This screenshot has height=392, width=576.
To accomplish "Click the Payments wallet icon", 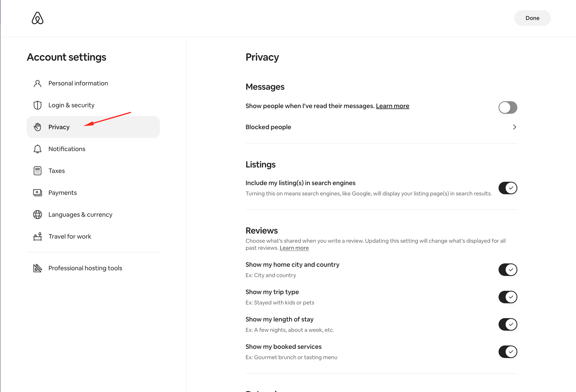I will point(37,192).
